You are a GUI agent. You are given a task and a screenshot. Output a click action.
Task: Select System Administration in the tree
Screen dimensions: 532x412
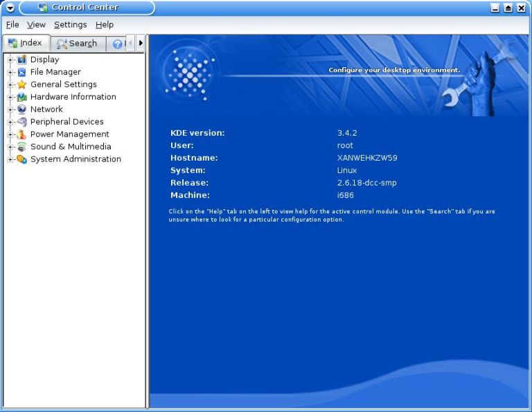[x=76, y=159]
